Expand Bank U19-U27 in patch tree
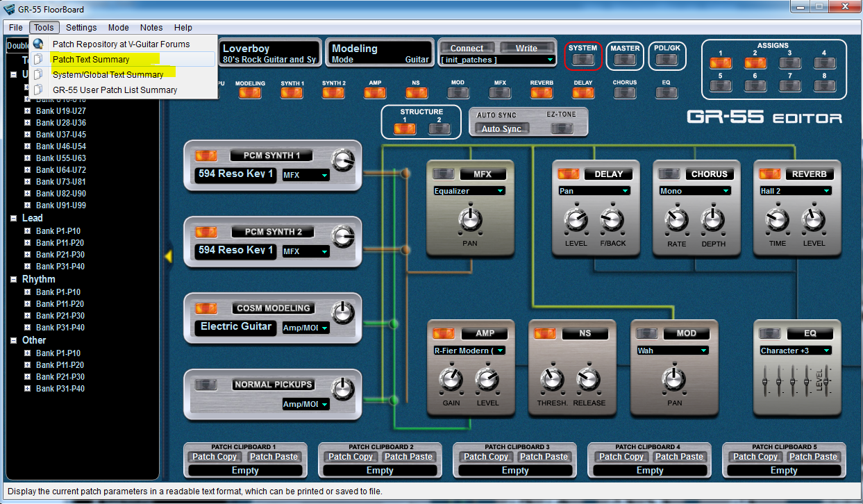Image resolution: width=863 pixels, height=504 pixels. click(28, 110)
